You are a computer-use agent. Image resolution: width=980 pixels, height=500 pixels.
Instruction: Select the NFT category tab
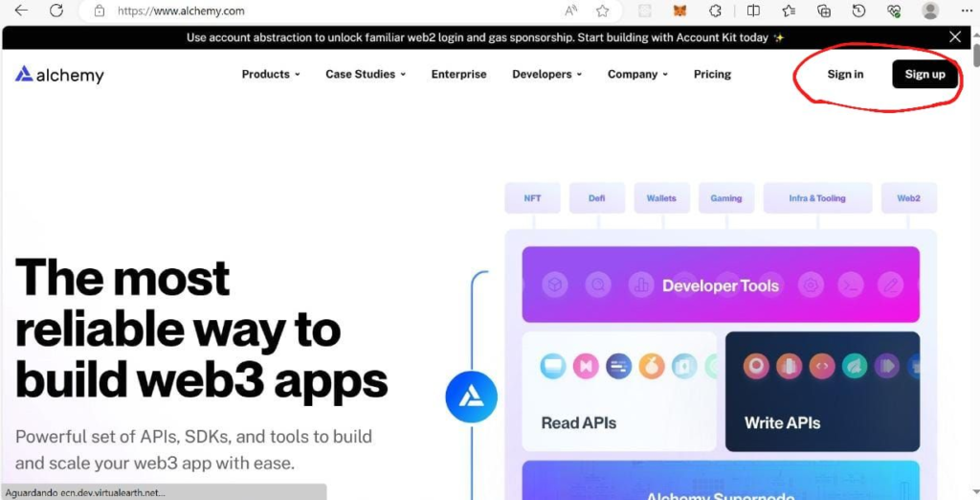(x=532, y=197)
